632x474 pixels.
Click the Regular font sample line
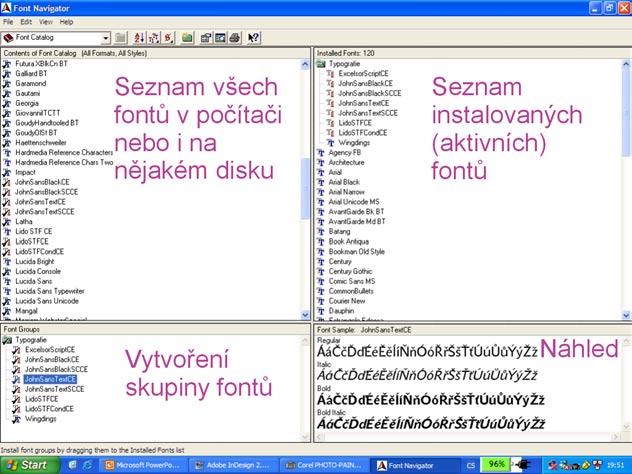(427, 352)
